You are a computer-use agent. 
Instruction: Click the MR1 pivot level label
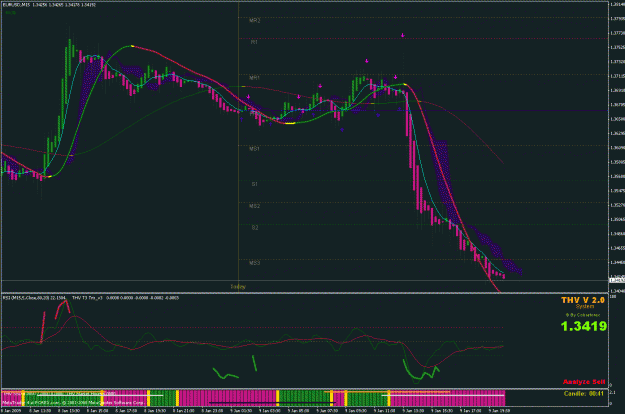[254, 78]
